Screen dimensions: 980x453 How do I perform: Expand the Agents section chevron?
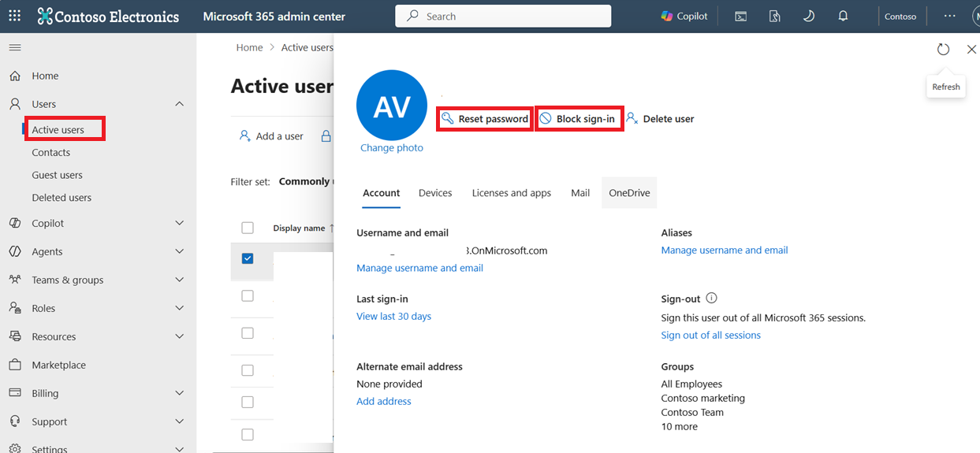coord(179,251)
